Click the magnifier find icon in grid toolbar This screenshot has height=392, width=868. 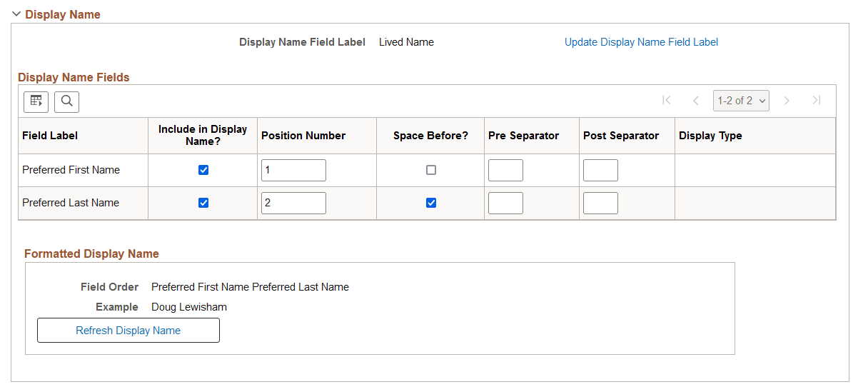pos(67,101)
